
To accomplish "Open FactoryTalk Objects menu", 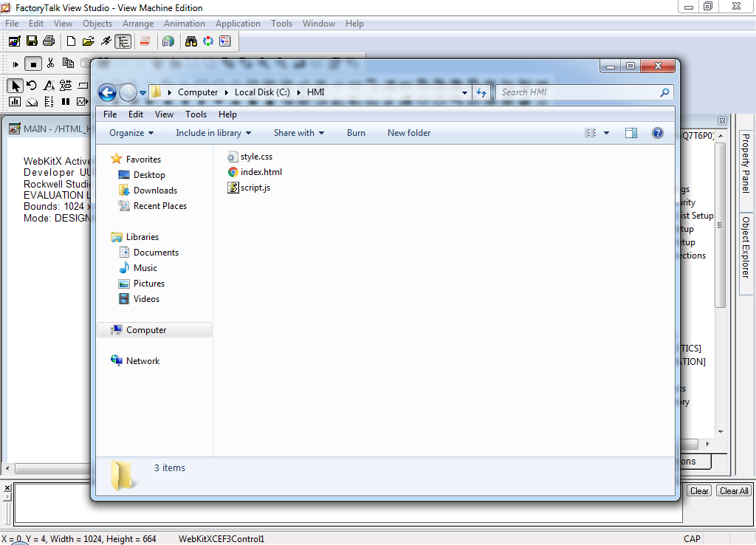I will click(x=97, y=24).
